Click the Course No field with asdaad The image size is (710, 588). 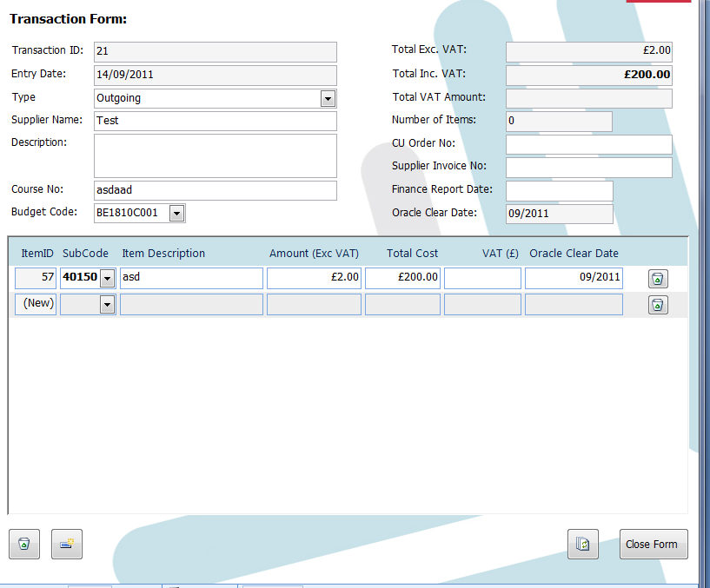(216, 190)
